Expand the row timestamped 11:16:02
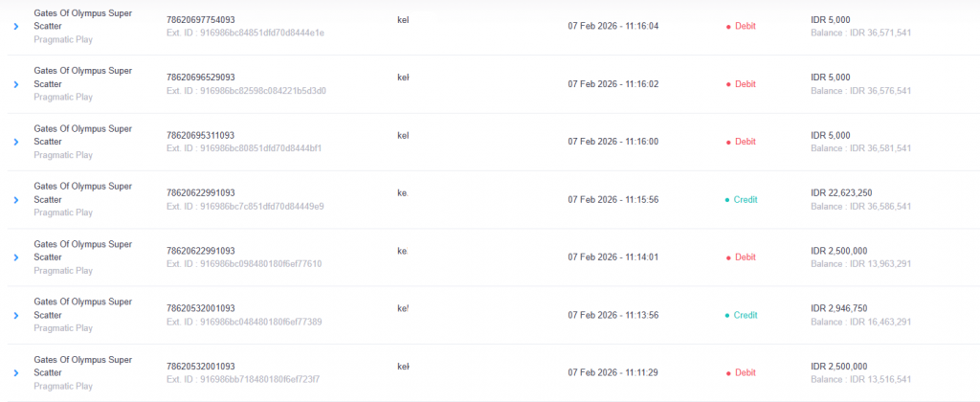The width and height of the screenshot is (980, 402). [x=16, y=84]
